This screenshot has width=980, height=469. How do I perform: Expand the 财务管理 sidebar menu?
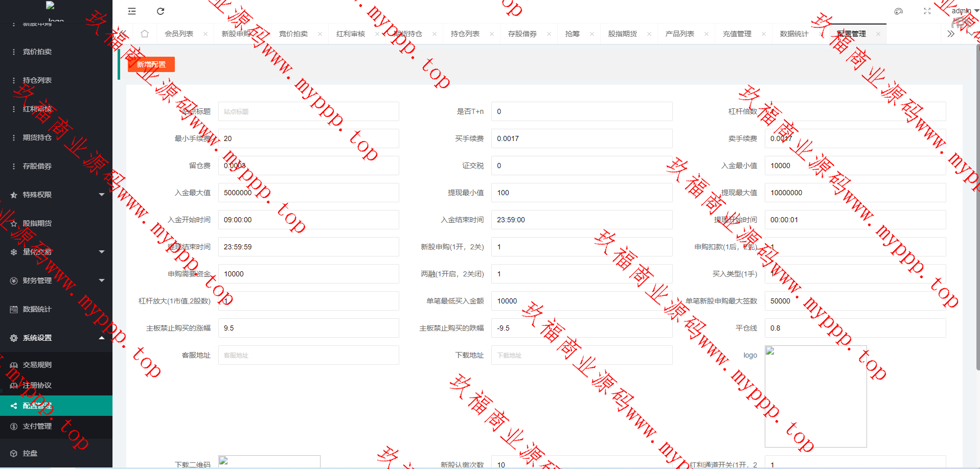(x=56, y=280)
